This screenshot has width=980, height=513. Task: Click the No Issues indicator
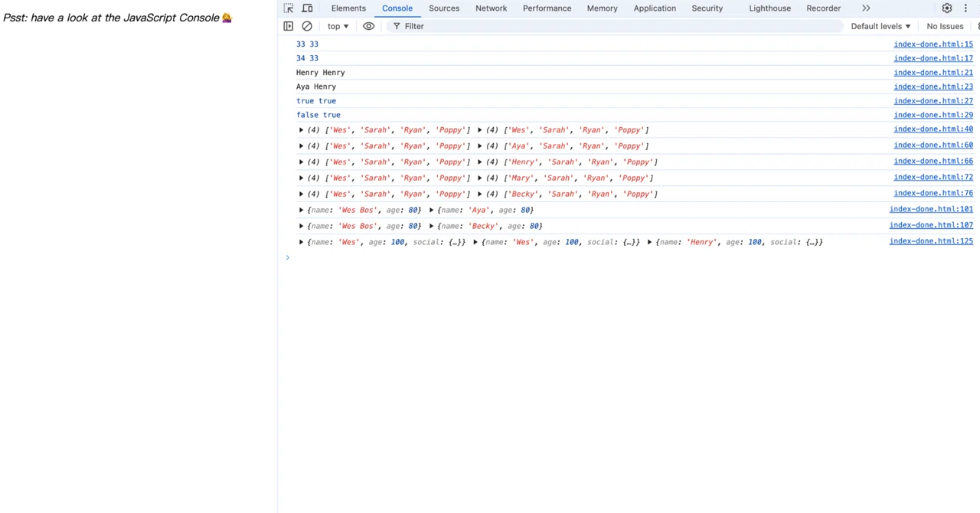(x=943, y=26)
